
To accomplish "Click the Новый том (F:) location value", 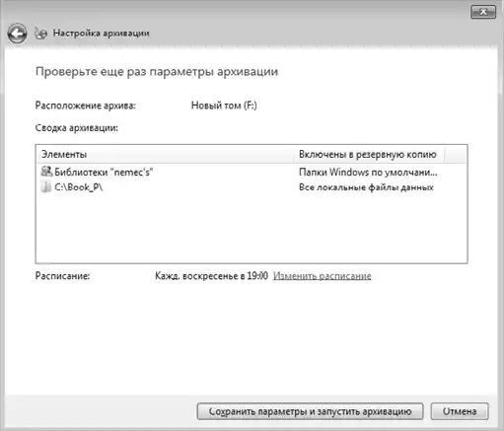I will click(x=224, y=106).
